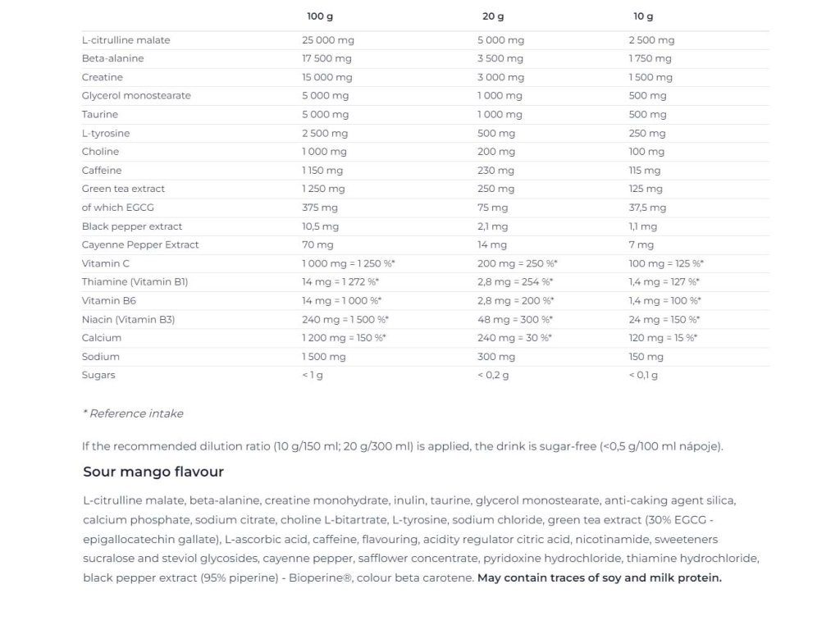Click the Creatine 15 000 mg value
840x630 pixels.
pos(327,77)
